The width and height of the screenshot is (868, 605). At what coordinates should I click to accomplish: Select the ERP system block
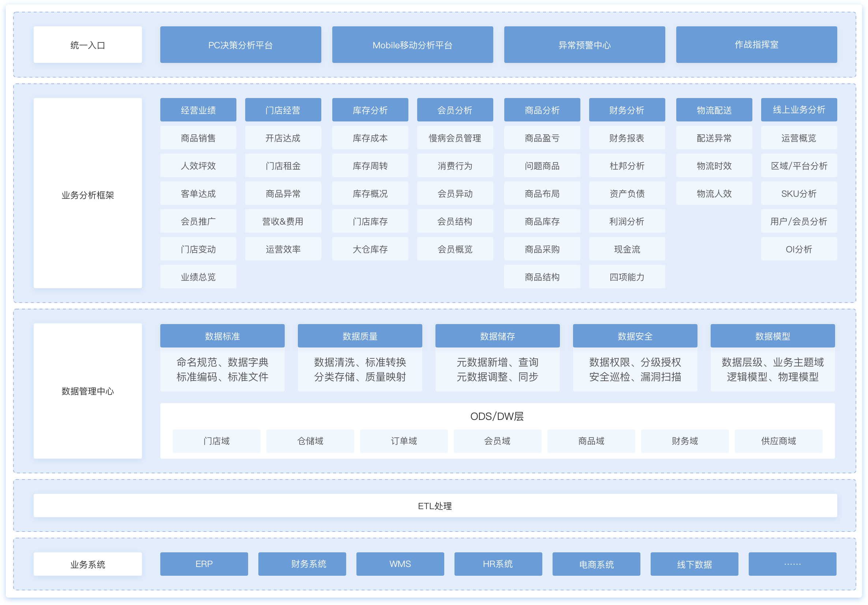pyautogui.click(x=204, y=564)
